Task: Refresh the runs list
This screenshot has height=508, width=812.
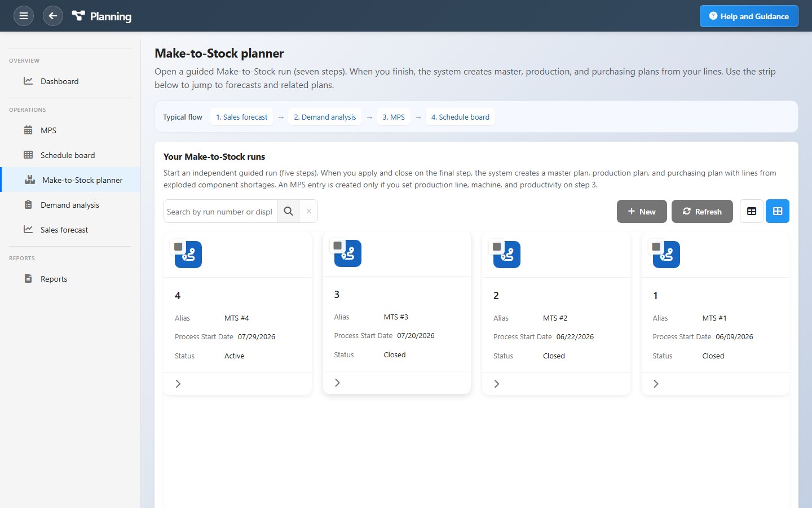Action: click(702, 211)
